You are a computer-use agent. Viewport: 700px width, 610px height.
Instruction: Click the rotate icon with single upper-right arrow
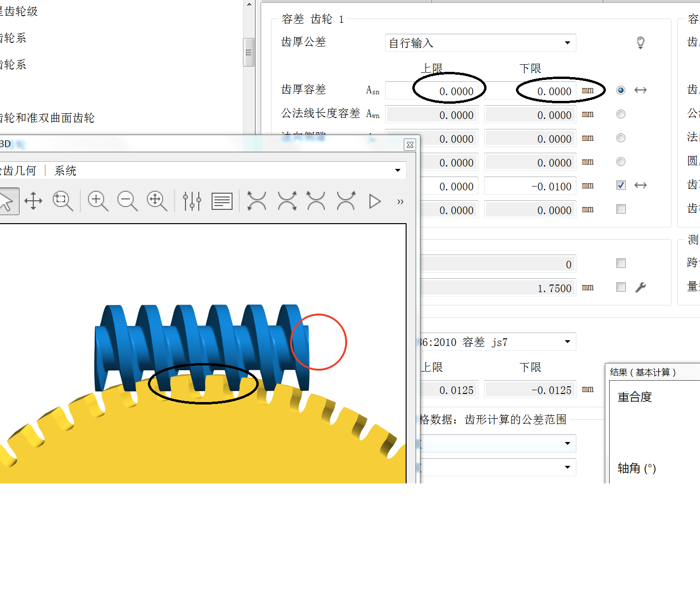pyautogui.click(x=346, y=201)
